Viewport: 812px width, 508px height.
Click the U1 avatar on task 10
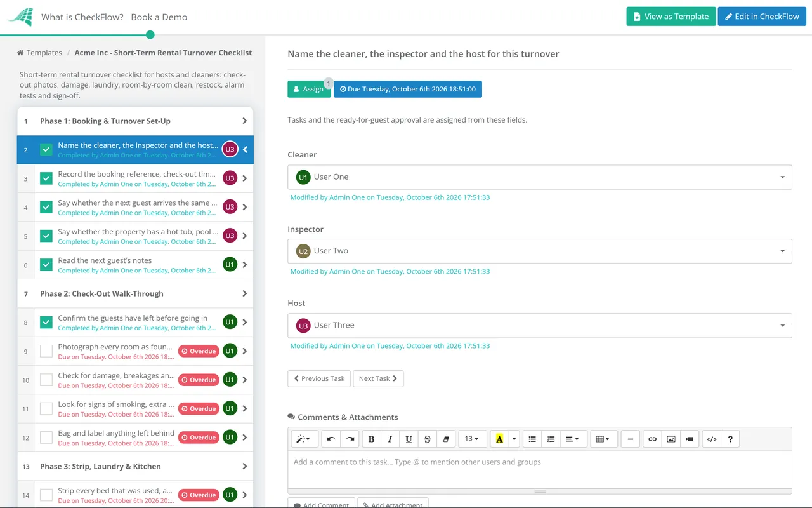(230, 380)
